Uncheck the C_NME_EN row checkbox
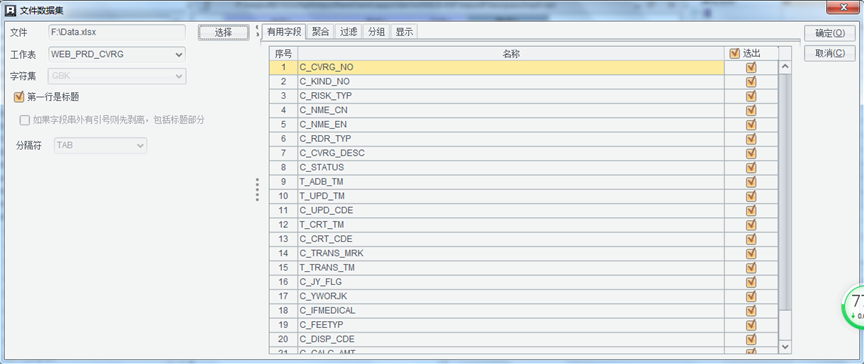The image size is (864, 364). tap(751, 125)
